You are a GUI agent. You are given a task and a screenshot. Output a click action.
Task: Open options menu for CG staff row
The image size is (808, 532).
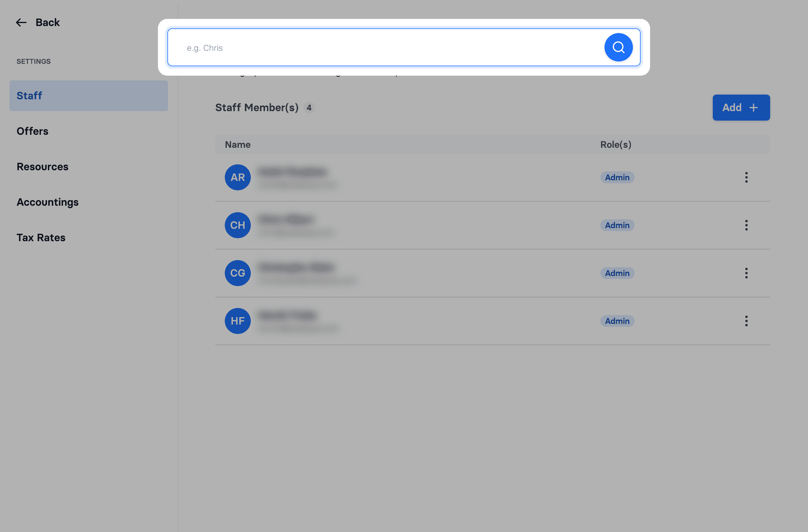point(746,273)
